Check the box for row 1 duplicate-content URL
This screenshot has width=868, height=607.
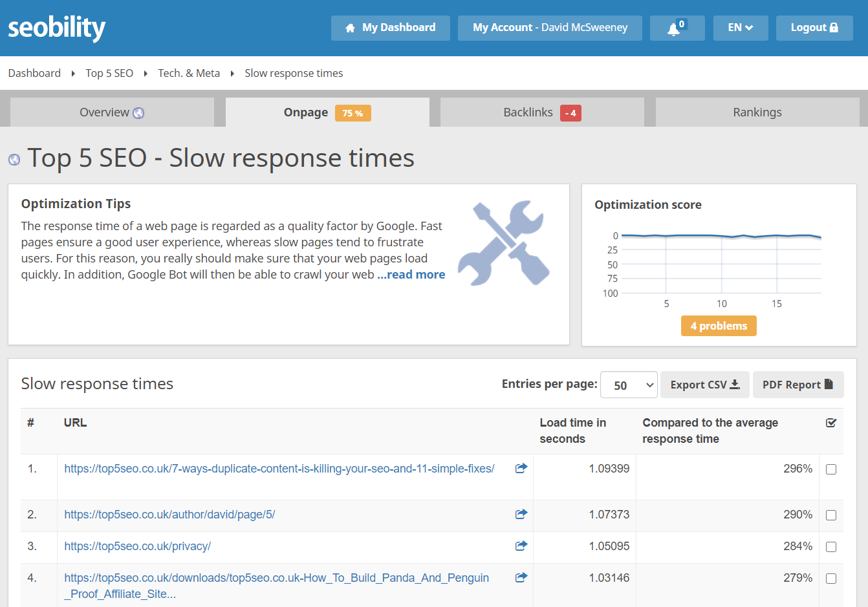point(831,469)
